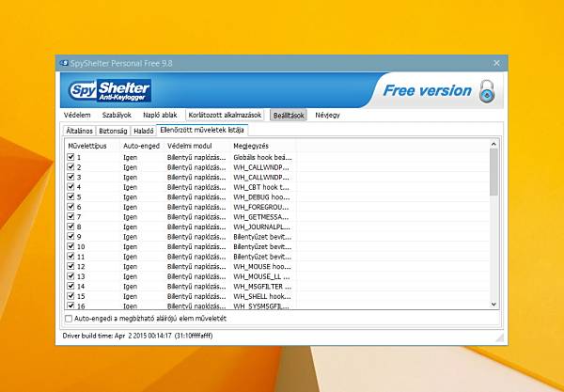
Task: Click the list scrollbar down arrow
Action: pyautogui.click(x=493, y=305)
